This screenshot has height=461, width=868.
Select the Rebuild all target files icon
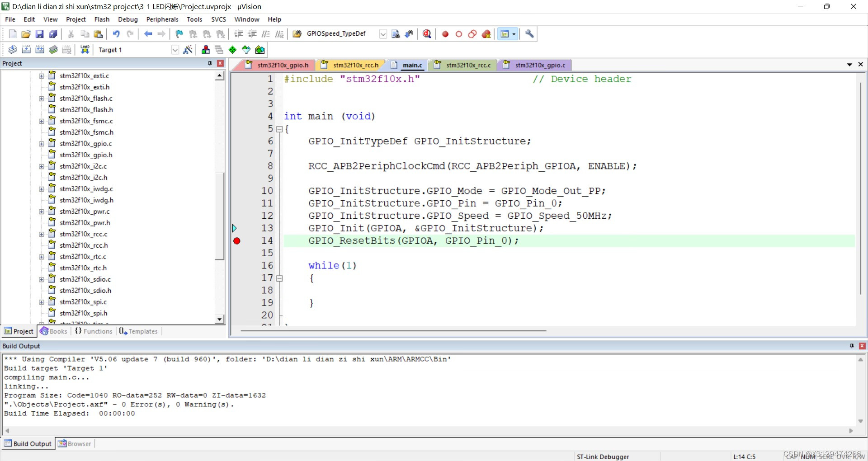40,50
